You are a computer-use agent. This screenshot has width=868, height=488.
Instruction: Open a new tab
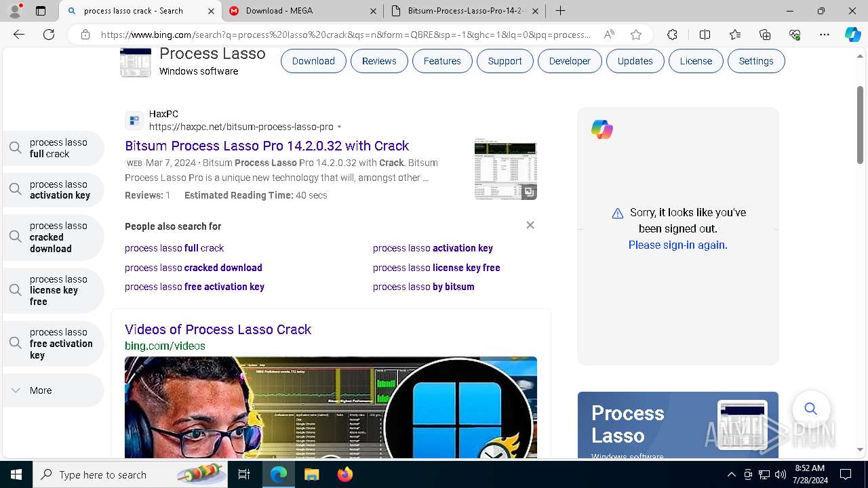coord(560,11)
